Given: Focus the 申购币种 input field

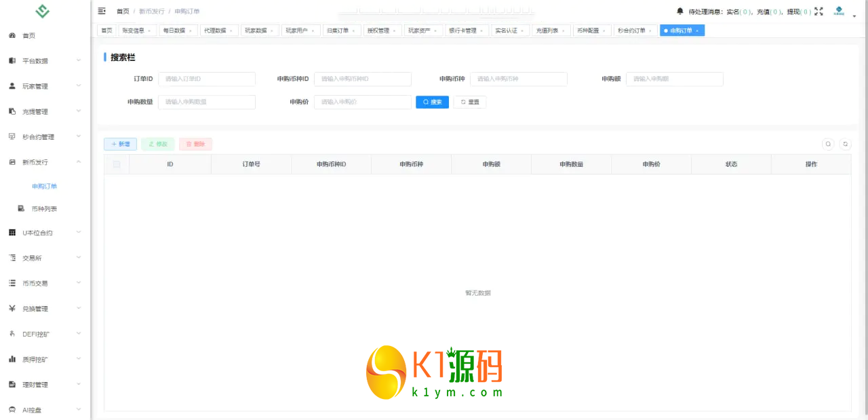Looking at the screenshot, I should point(519,79).
